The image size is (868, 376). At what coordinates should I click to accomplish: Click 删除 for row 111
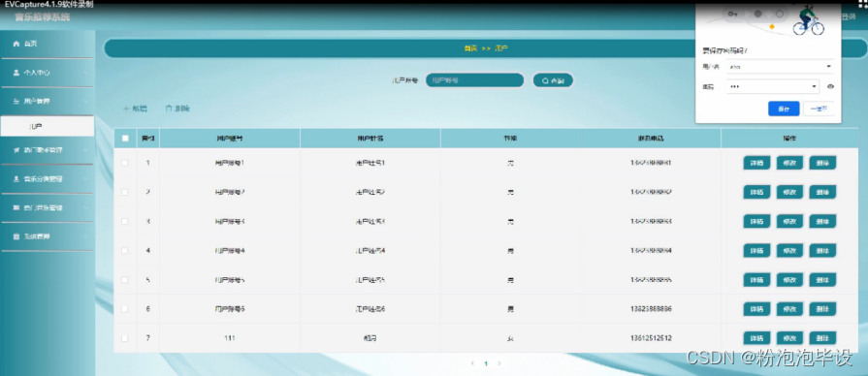click(x=822, y=338)
